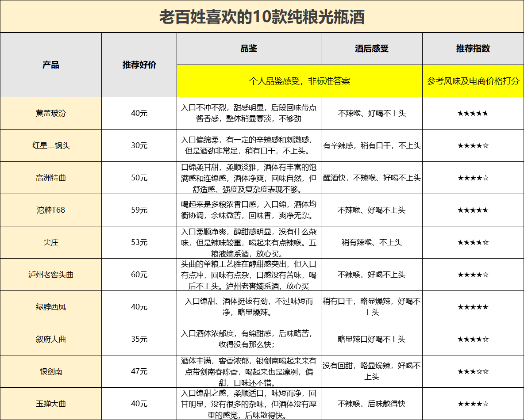The height and width of the screenshot is (420, 524).
Task: Select the 叙府大曲 product cell
Action: coord(51,339)
